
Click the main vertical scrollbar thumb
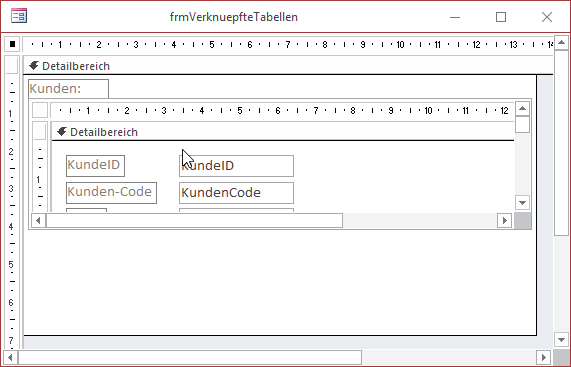(561, 143)
